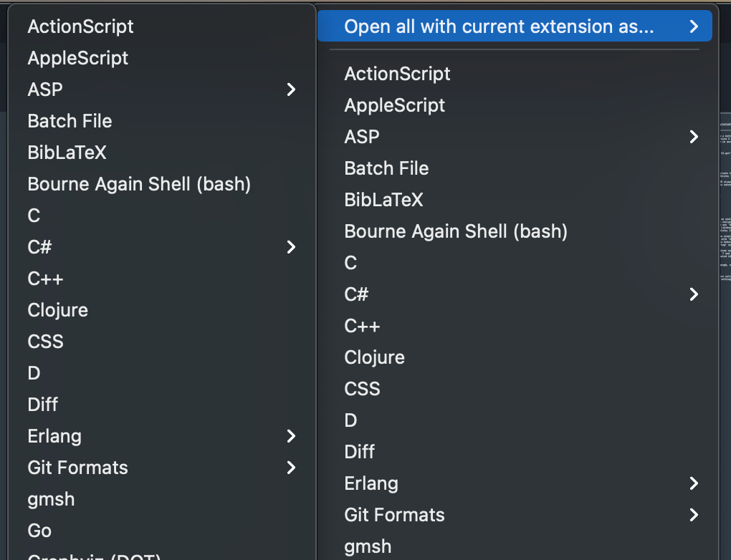This screenshot has width=731, height=560.
Task: Select BibLaTeX in the current-extension submenu
Action: tap(383, 200)
